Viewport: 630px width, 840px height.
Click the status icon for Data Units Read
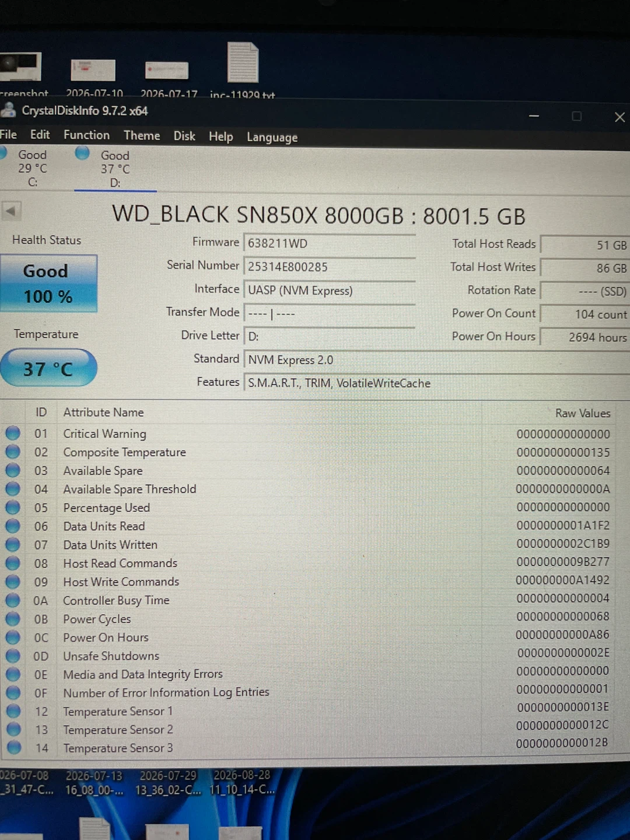(13, 526)
